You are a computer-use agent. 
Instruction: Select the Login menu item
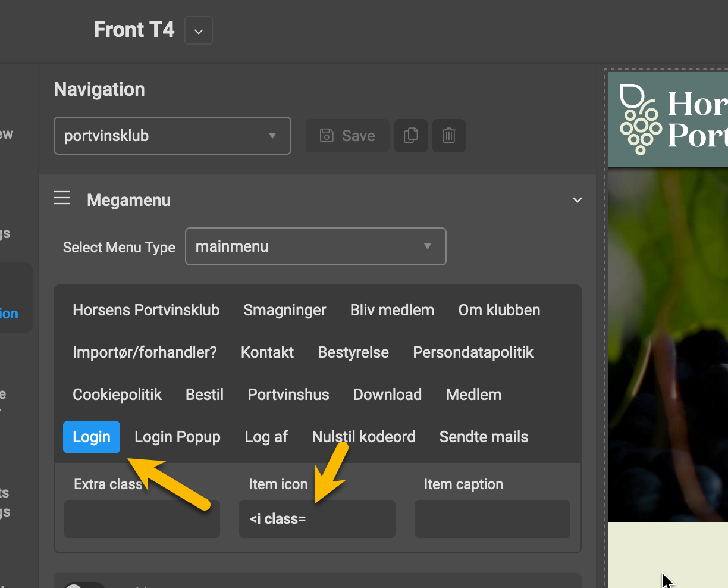(92, 437)
